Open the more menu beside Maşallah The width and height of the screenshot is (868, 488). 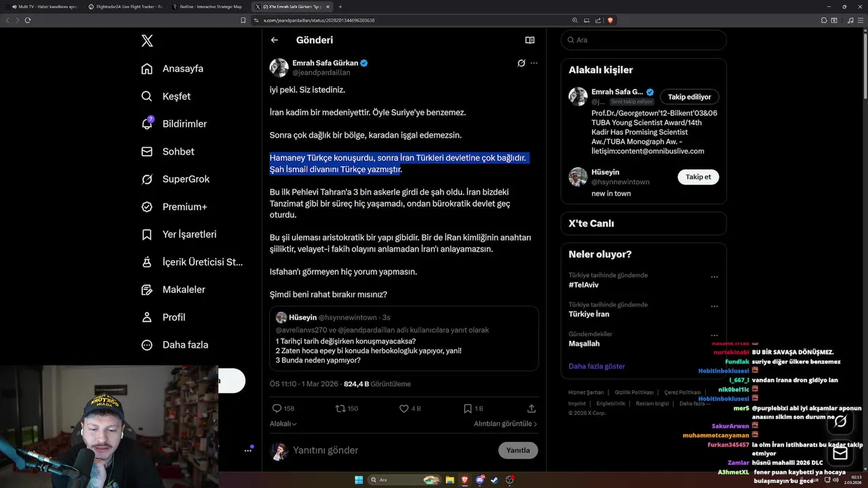pyautogui.click(x=714, y=335)
